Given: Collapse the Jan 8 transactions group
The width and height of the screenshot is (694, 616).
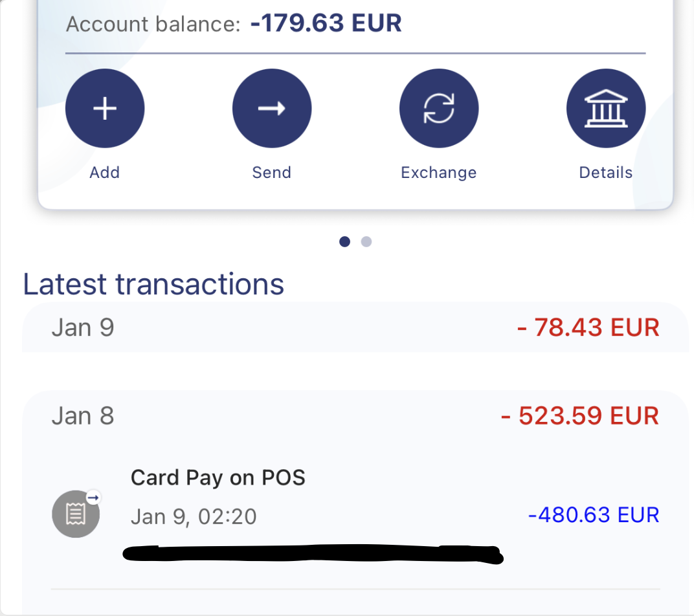Looking at the screenshot, I should point(83,416).
